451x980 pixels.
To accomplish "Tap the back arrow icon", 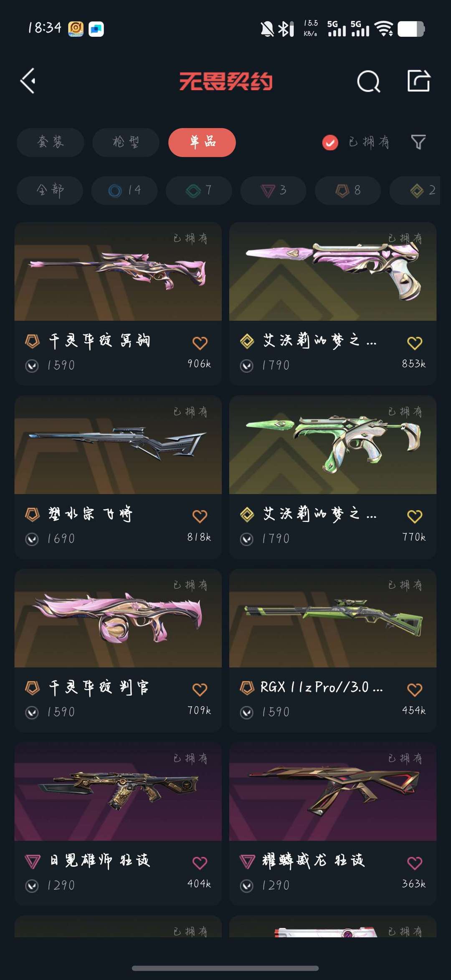I will click(28, 81).
